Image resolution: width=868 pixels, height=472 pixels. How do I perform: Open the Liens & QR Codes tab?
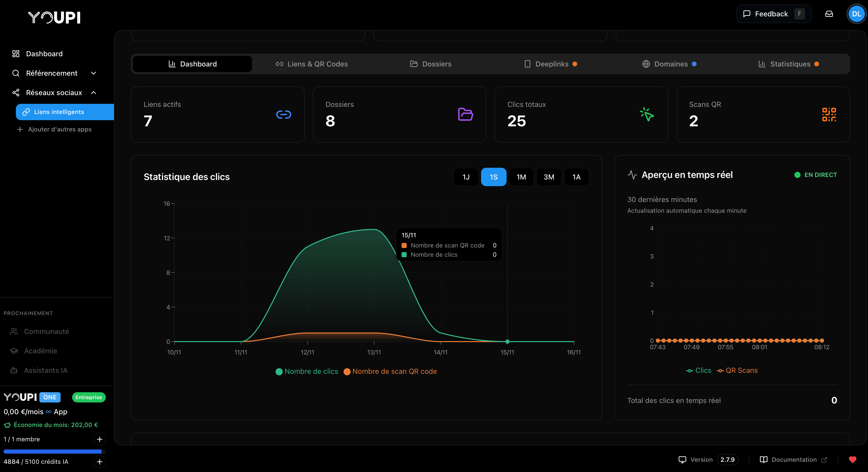(x=312, y=64)
